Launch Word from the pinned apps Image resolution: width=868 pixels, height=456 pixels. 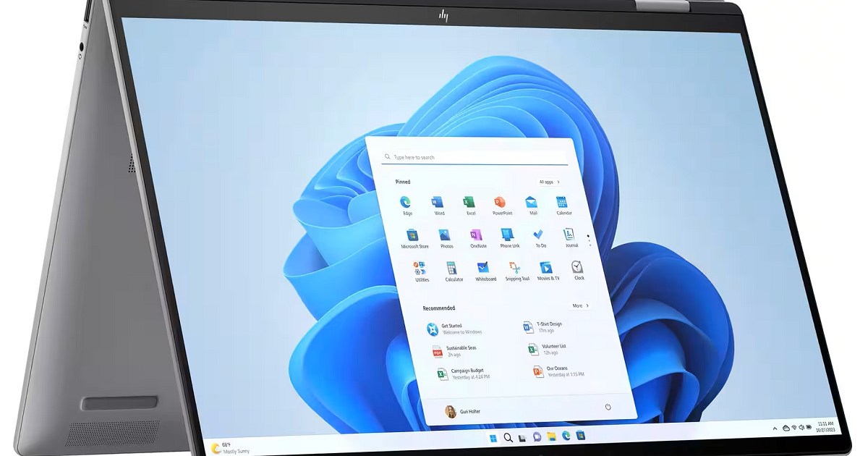coord(438,203)
